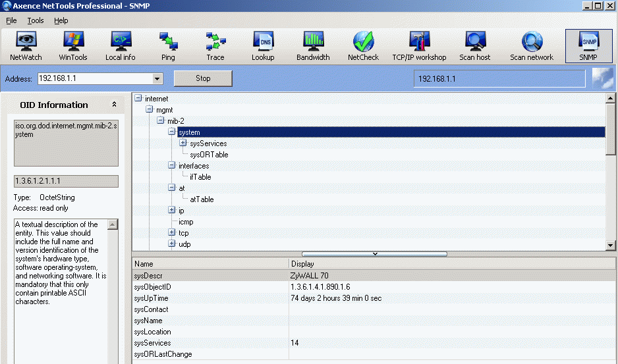618x364 pixels.
Task: Click the Axence NetTools title bar icon
Action: click(7, 5)
